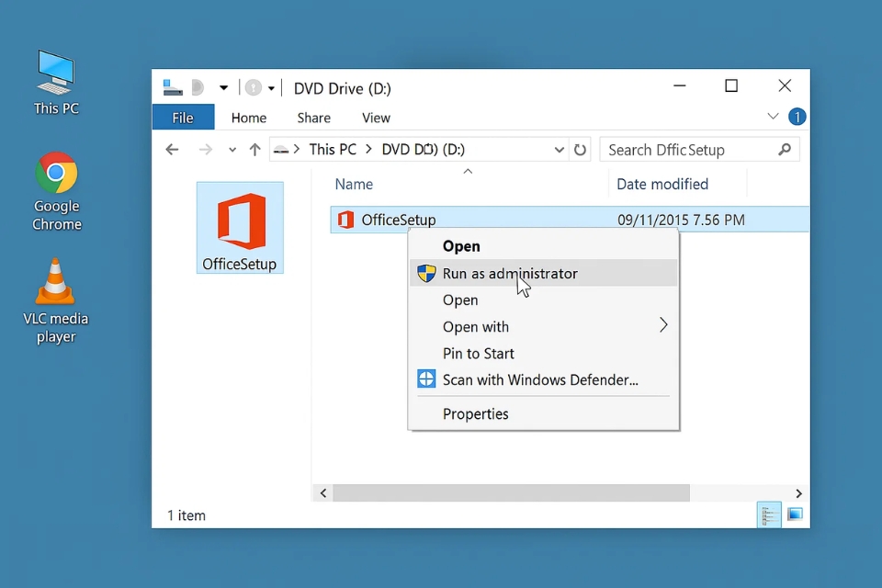Image resolution: width=882 pixels, height=588 pixels.
Task: Sort by Date modified column header
Action: (x=662, y=184)
